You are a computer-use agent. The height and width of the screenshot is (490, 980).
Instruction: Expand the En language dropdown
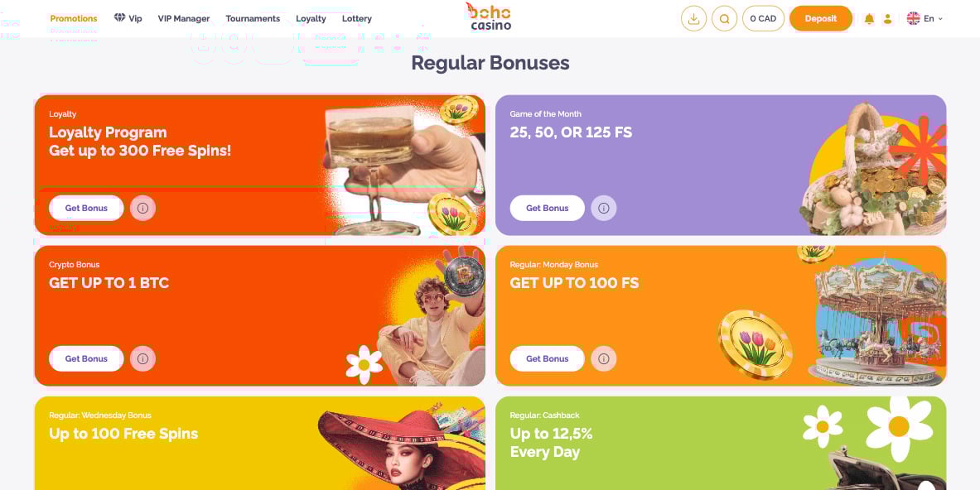click(x=924, y=19)
